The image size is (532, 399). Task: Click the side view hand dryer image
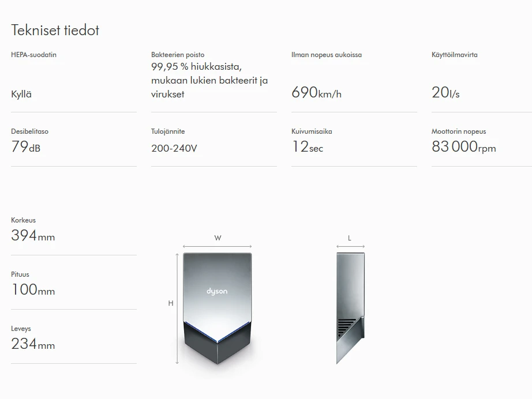(350, 308)
